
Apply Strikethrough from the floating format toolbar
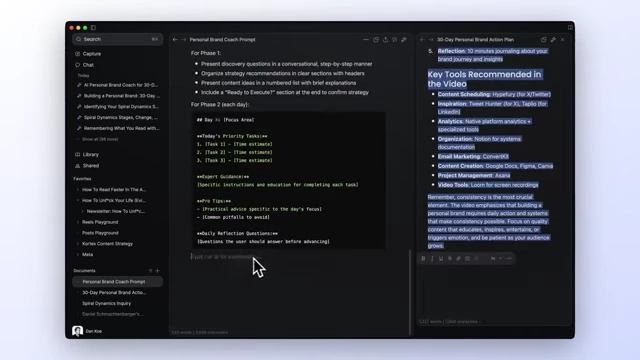pos(450,258)
